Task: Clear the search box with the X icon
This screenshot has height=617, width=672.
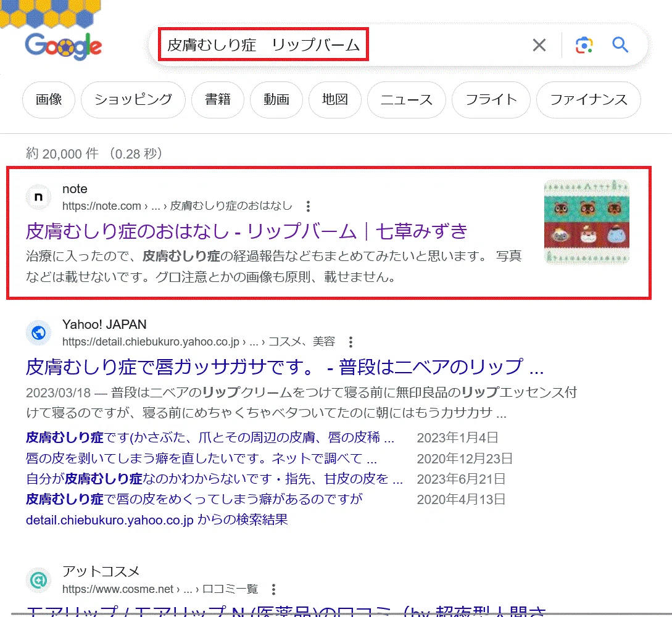Action: [539, 44]
